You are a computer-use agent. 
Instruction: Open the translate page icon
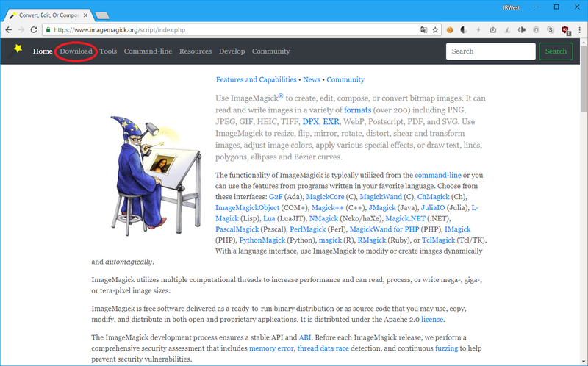[424, 30]
